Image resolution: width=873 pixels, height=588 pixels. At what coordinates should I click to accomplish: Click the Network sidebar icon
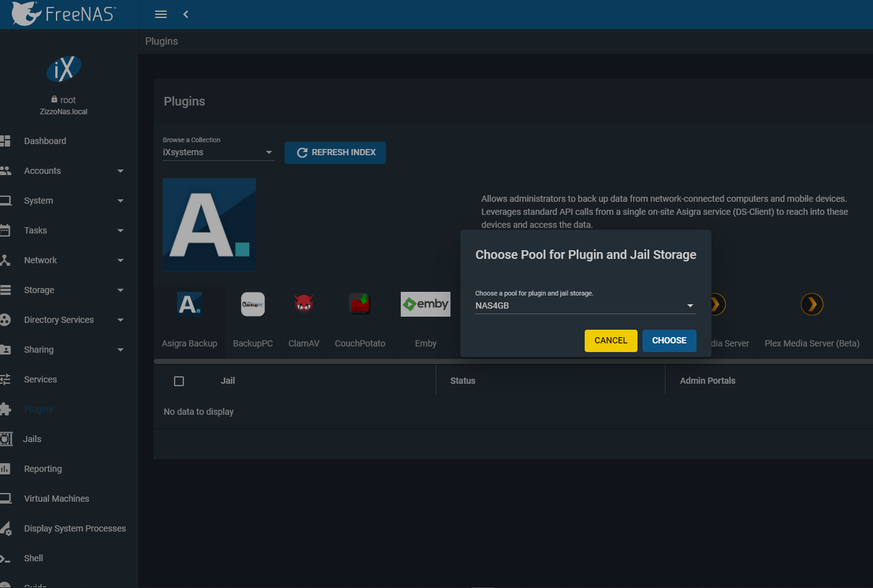pyautogui.click(x=5, y=260)
